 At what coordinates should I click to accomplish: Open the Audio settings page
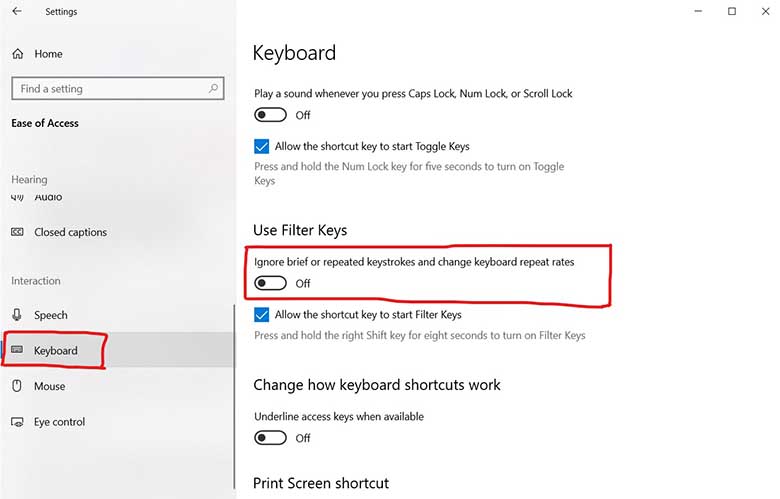[48, 198]
